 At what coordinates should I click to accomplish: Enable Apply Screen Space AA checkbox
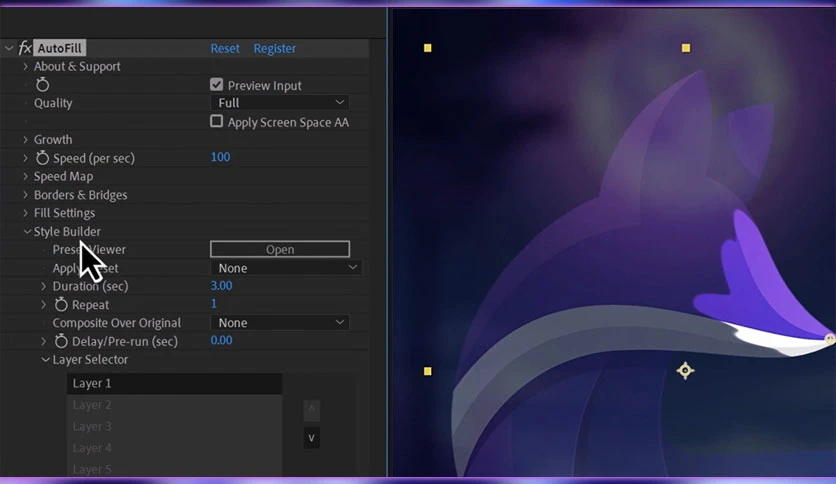[x=216, y=122]
